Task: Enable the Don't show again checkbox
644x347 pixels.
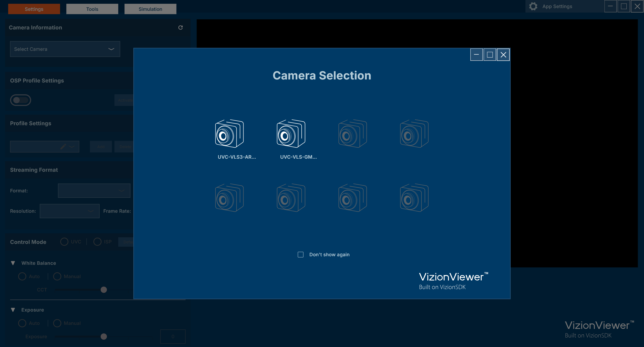Action: coord(300,254)
